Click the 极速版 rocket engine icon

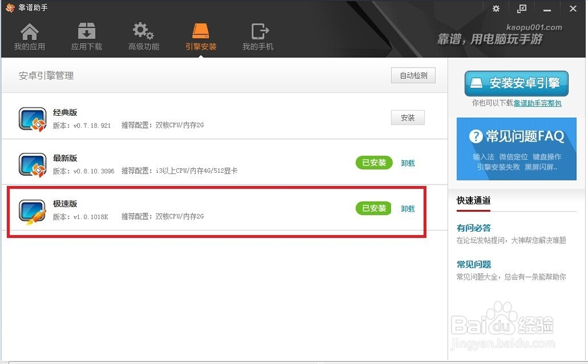[32, 212]
